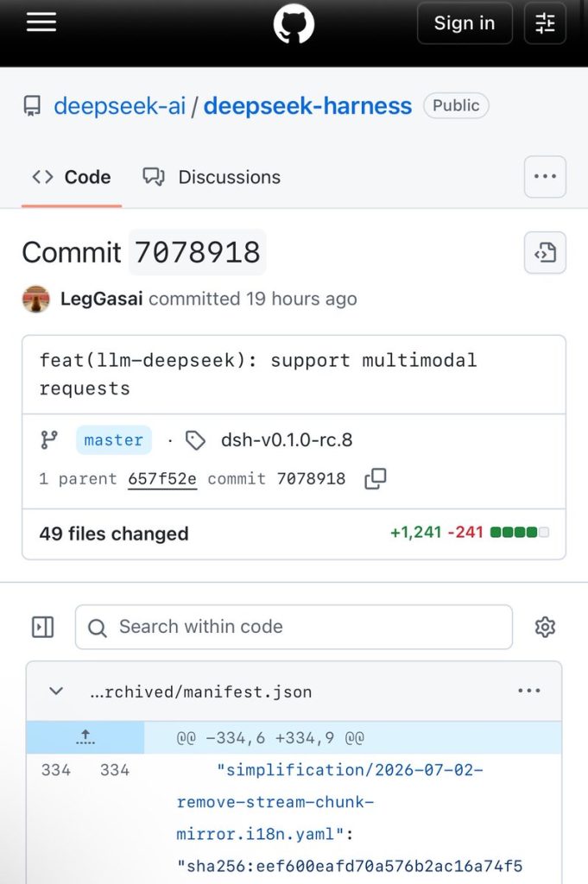Click LegGasai's avatar image
Viewport: 588px width, 884px height.
click(x=36, y=299)
